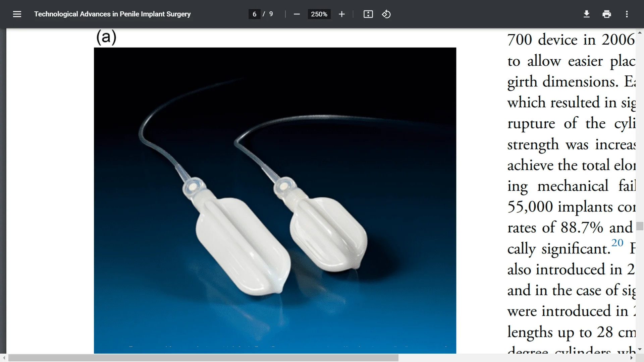Click the text 'cally significant.'

(x=559, y=249)
